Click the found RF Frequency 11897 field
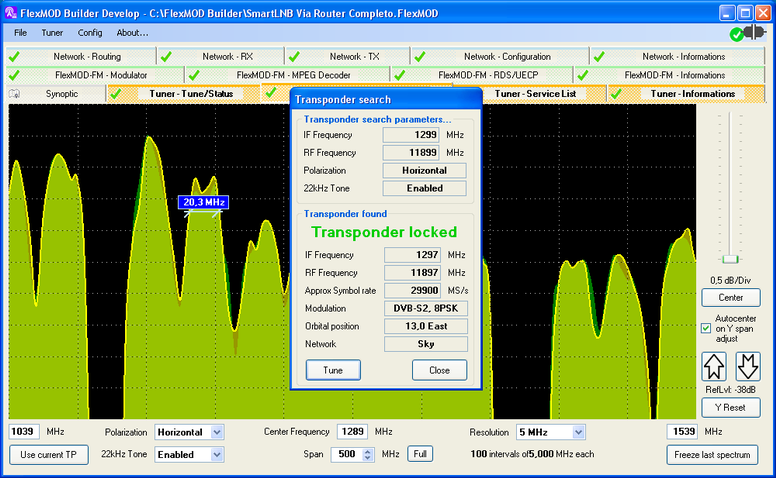This screenshot has width=776, height=478. pos(413,273)
